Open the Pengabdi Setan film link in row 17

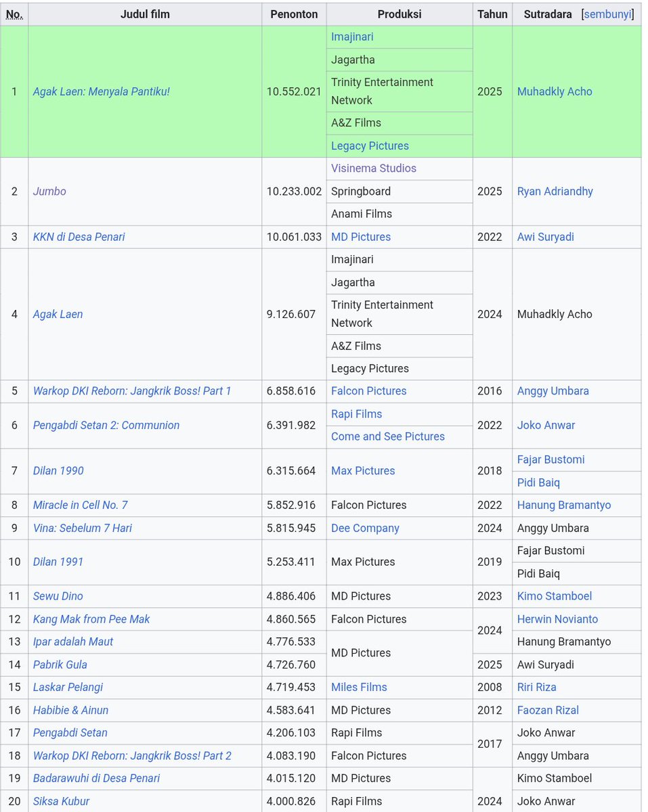(70, 733)
